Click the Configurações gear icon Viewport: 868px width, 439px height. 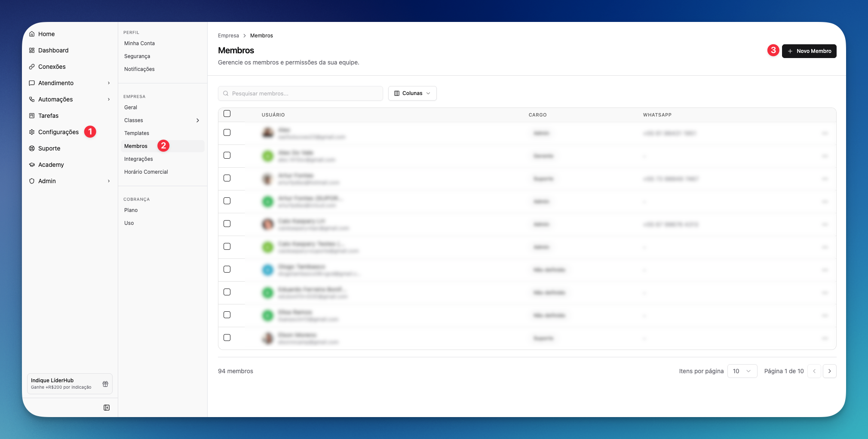[x=32, y=132]
